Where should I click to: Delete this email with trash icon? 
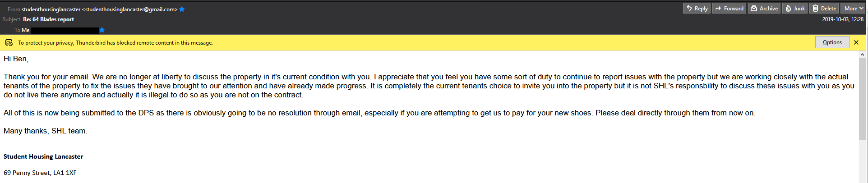pos(824,9)
